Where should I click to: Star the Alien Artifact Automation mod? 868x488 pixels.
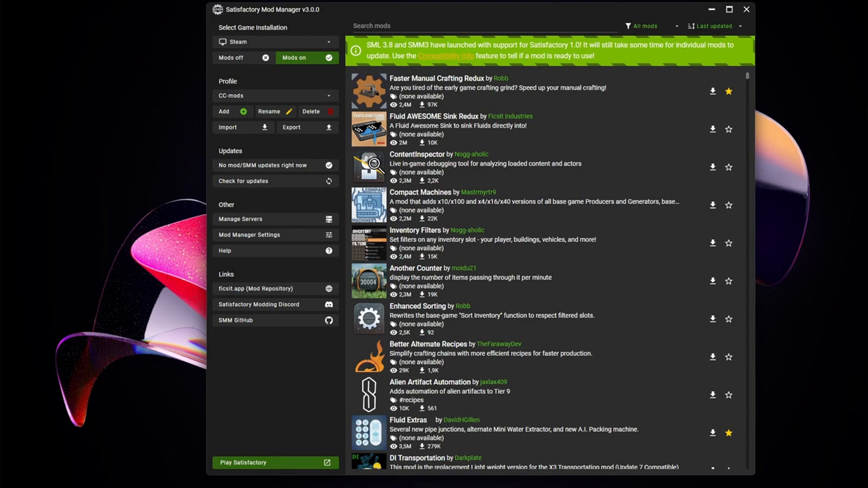click(729, 395)
